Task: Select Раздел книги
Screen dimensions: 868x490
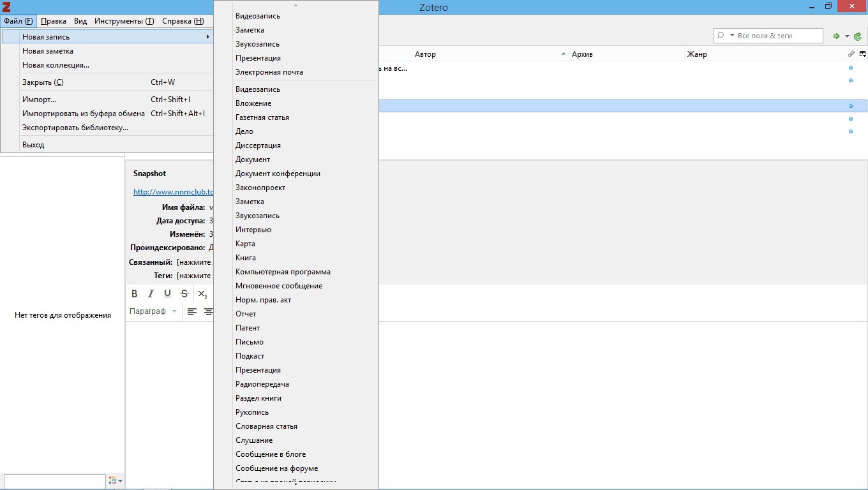Action: pos(296,398)
